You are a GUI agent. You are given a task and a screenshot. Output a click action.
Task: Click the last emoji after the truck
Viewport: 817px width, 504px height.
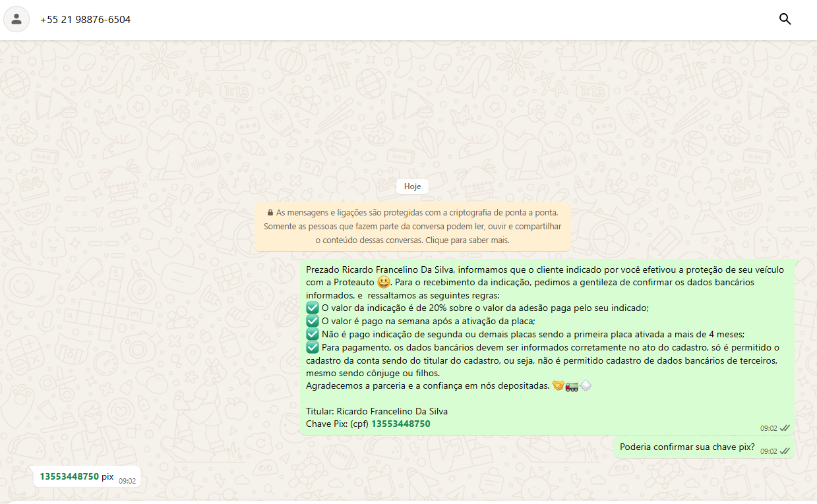585,386
